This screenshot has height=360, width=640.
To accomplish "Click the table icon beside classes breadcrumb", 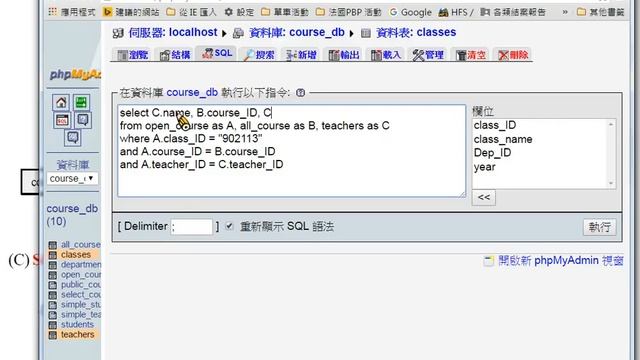I will point(366,33).
